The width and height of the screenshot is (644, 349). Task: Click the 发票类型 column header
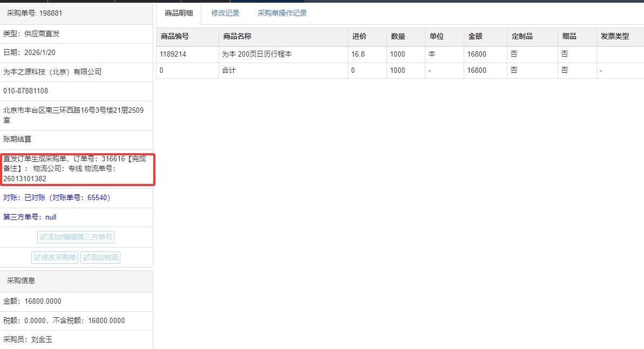tap(615, 37)
